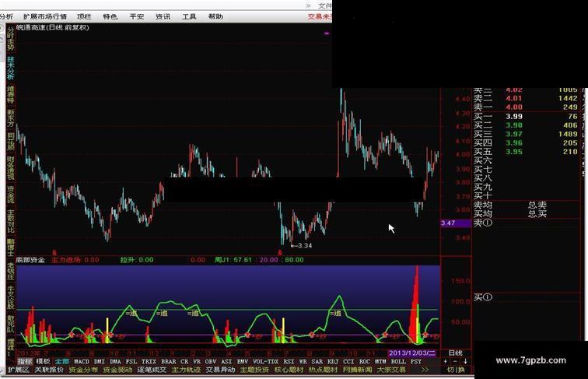Switch indicator to DMI

[99, 361]
